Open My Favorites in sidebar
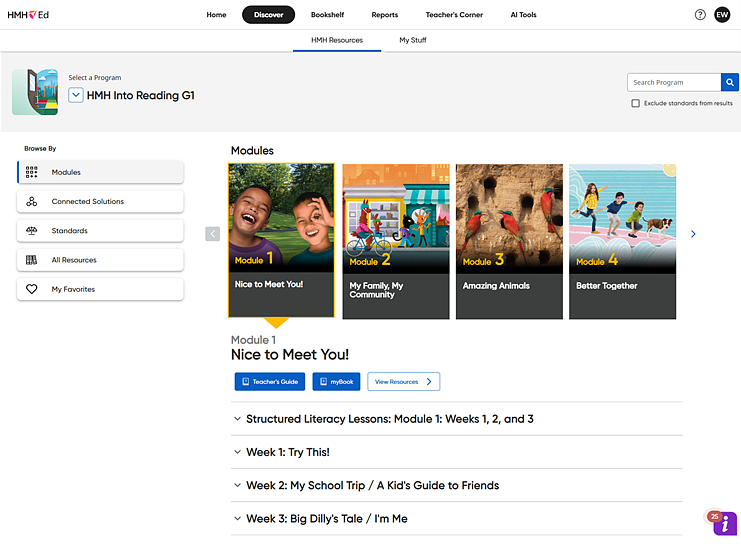The height and width of the screenshot is (549, 741). click(x=100, y=289)
